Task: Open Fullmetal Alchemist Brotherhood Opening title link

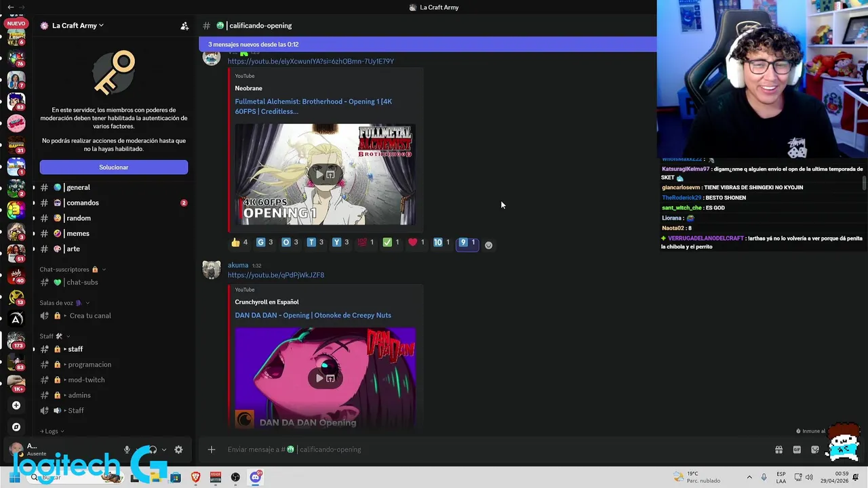Action: pos(313,106)
